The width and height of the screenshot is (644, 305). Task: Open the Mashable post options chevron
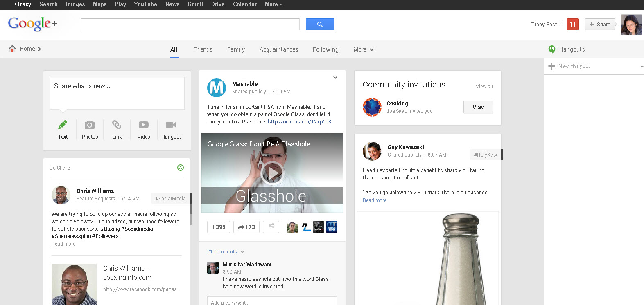[335, 78]
